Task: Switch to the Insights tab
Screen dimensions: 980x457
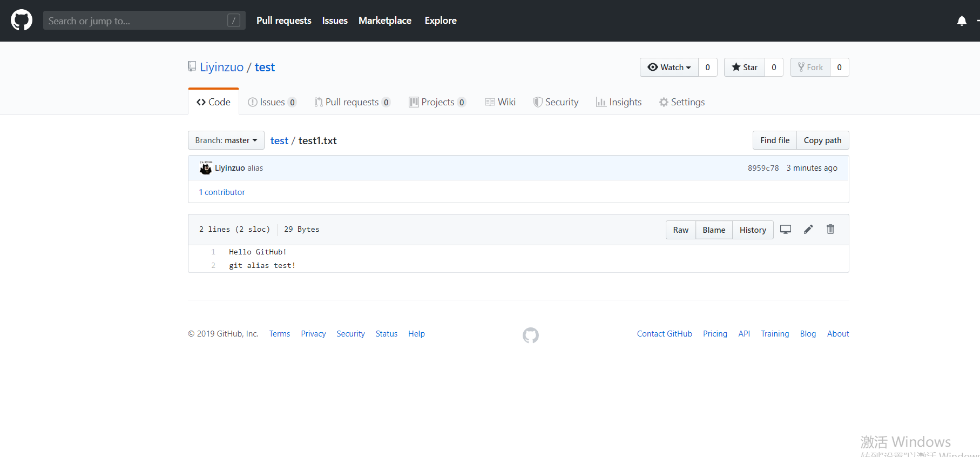Action: click(x=619, y=102)
